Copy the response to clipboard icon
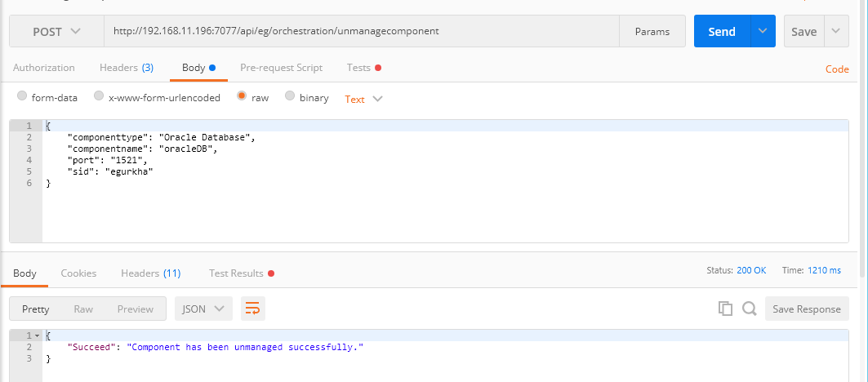868x382 pixels. coord(725,309)
